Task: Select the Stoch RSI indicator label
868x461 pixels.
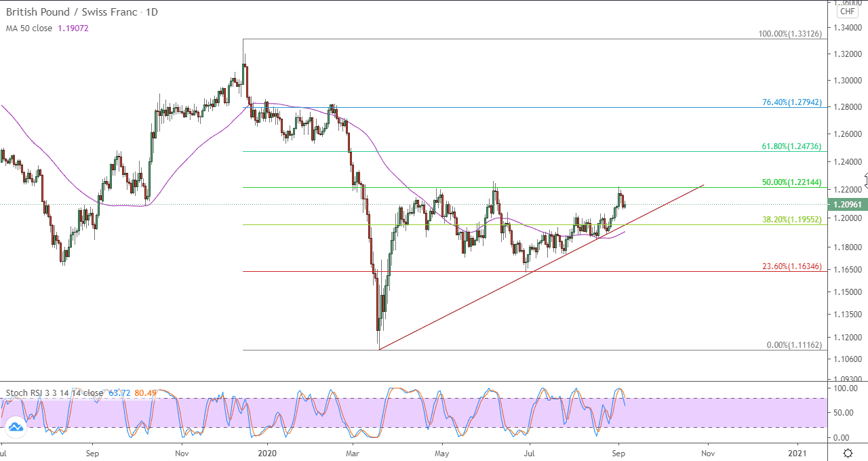Action: point(55,393)
